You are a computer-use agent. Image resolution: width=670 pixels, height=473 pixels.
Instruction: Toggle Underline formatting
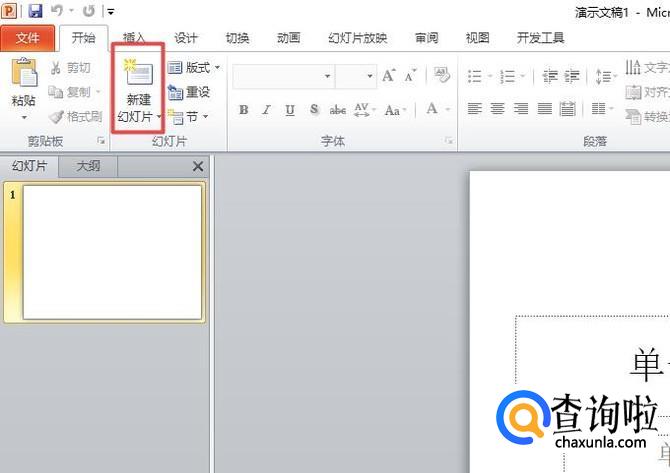[x=290, y=110]
